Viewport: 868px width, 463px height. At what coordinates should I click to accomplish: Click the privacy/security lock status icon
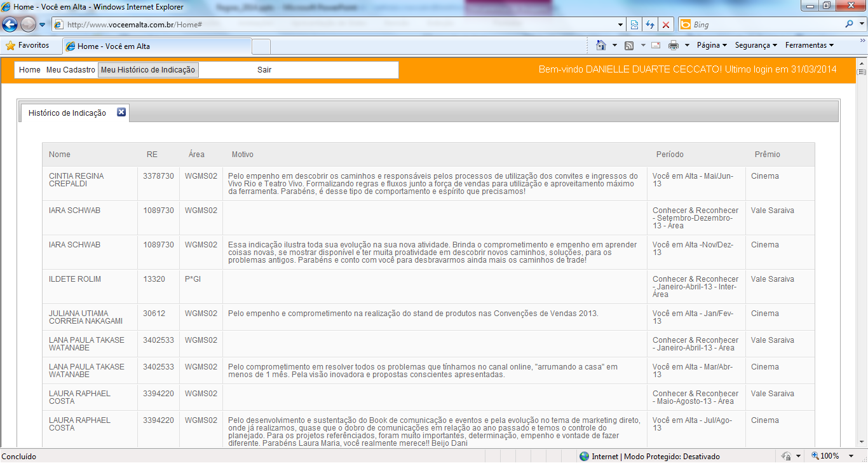click(x=787, y=456)
